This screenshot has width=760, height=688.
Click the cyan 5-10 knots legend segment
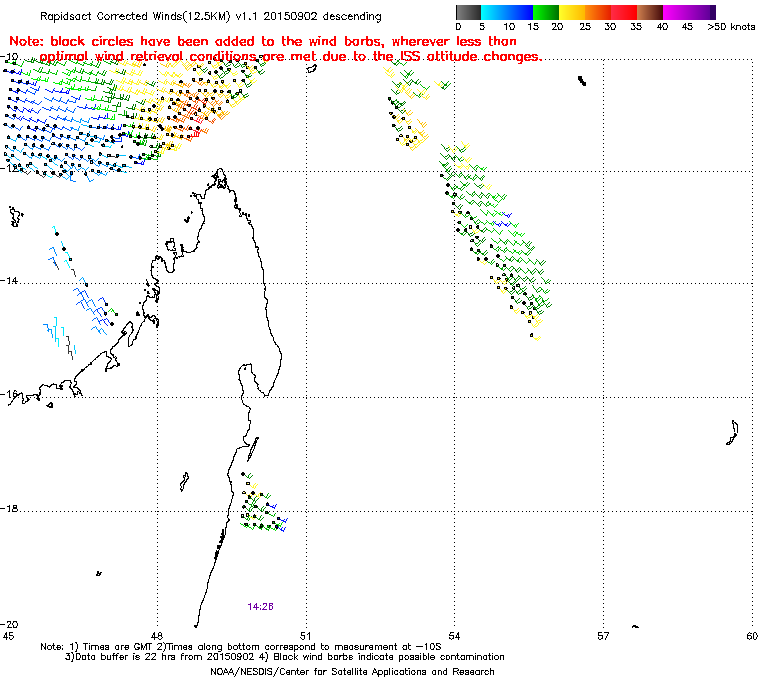pyautogui.click(x=494, y=12)
